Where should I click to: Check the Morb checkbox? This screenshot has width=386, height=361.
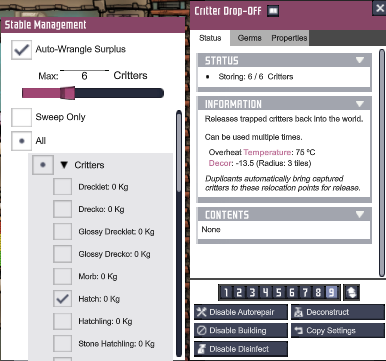pyautogui.click(x=62, y=276)
